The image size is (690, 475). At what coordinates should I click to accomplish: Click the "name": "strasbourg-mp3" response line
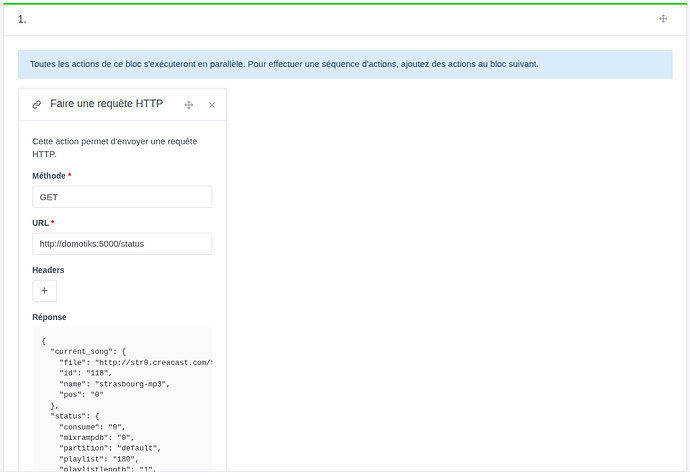click(114, 383)
